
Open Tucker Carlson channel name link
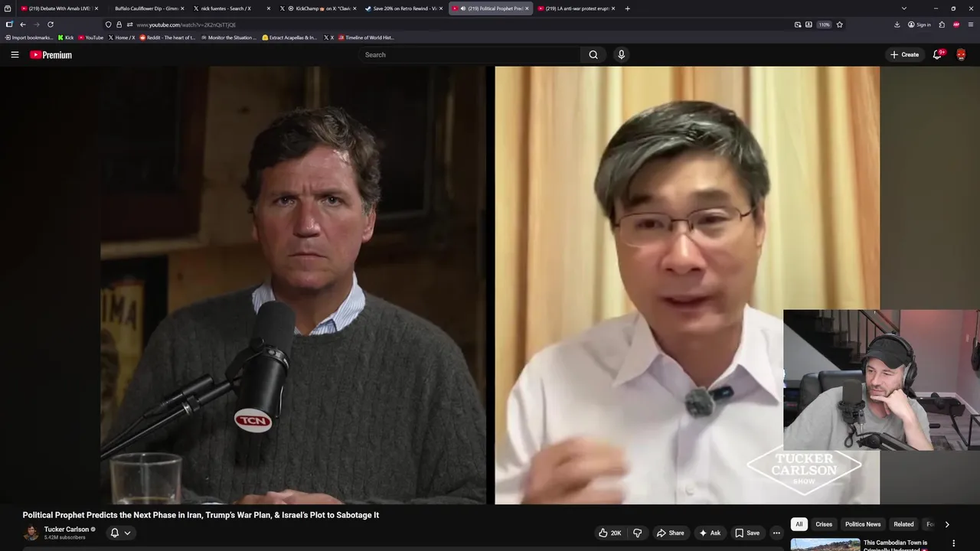[x=67, y=530]
